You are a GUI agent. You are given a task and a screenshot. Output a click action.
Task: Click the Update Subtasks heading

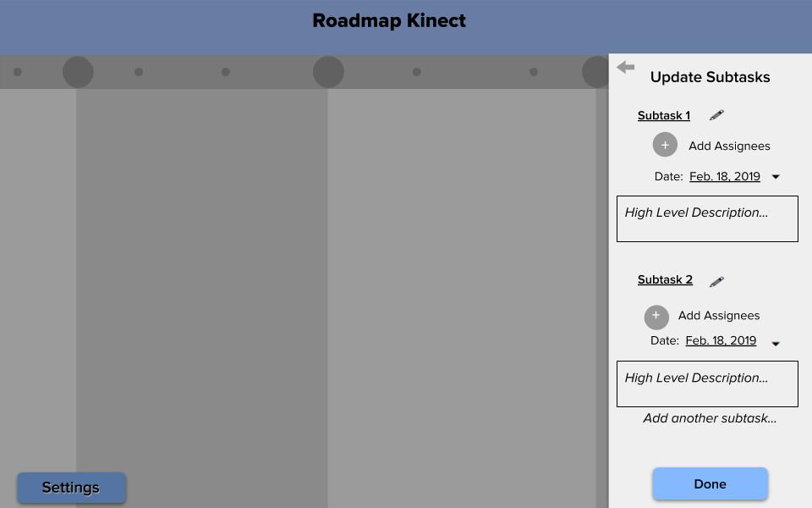[x=710, y=77]
